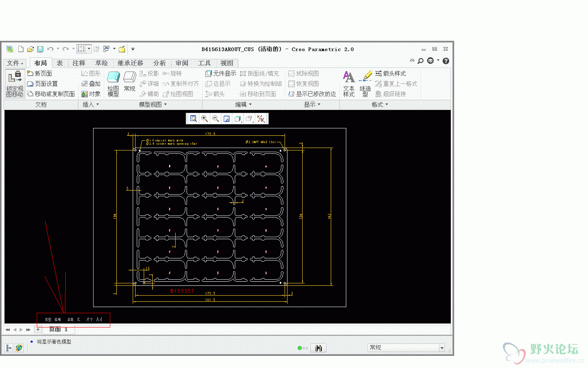Expand the 编辑 group dropdown
The width and height of the screenshot is (588, 368).
[x=243, y=105]
